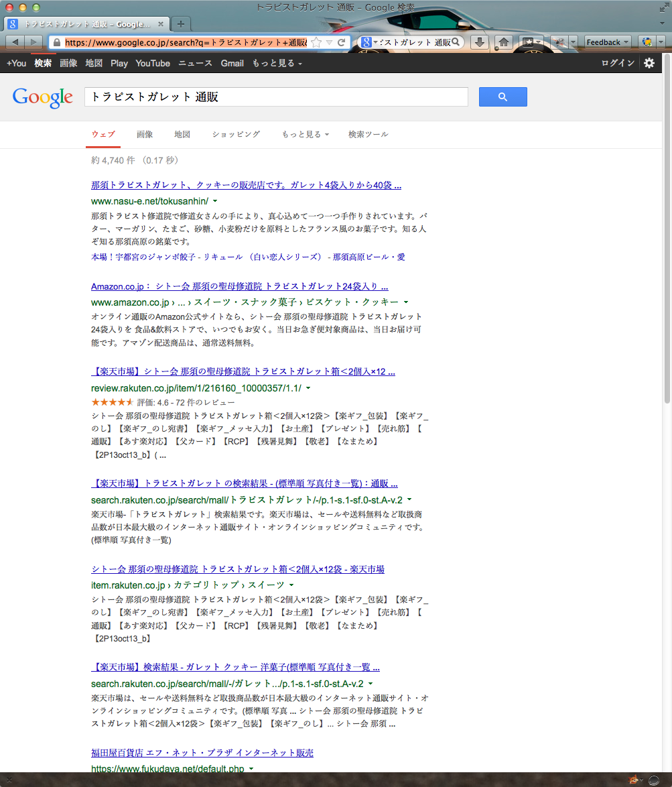Bookmark this page with the star icon
This screenshot has width=672, height=787.
(316, 43)
